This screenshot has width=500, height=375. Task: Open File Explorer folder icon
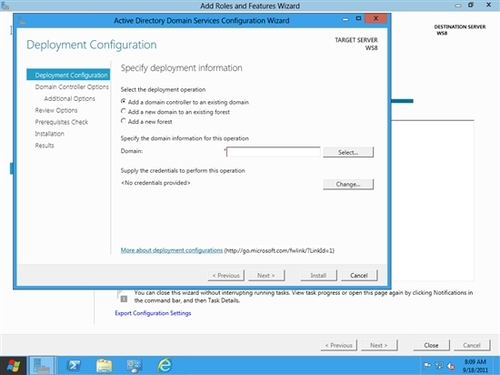pyautogui.click(x=104, y=366)
